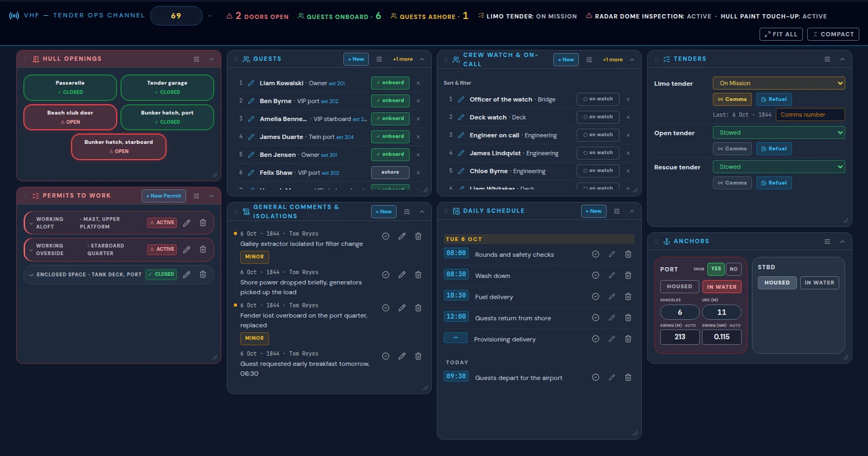Image resolution: width=868 pixels, height=456 pixels.
Task: Toggle Tender garage closed status
Action: coord(167,87)
